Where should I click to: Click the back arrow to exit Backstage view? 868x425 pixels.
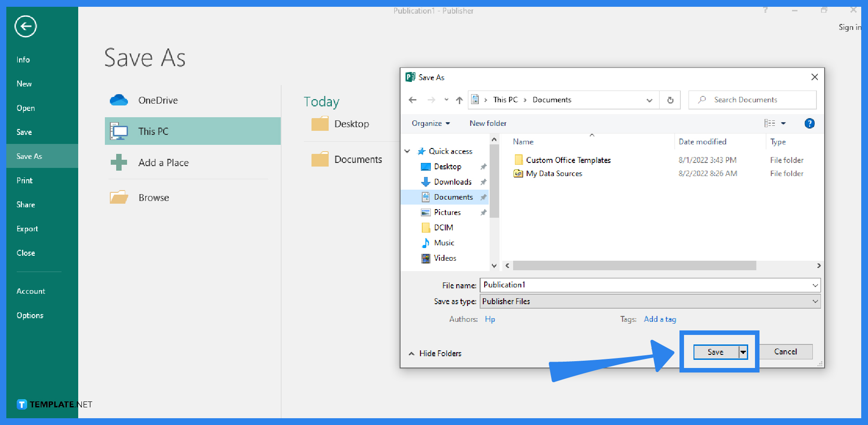tap(25, 26)
